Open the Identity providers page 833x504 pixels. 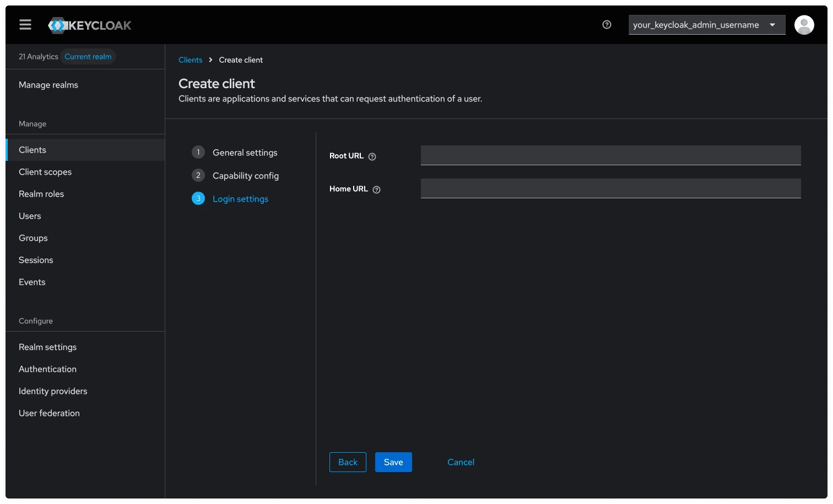[x=53, y=391]
